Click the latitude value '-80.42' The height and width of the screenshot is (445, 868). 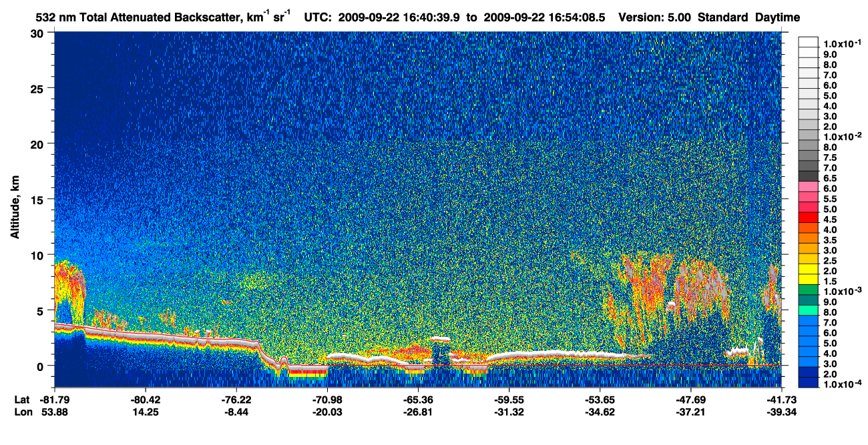coord(145,400)
